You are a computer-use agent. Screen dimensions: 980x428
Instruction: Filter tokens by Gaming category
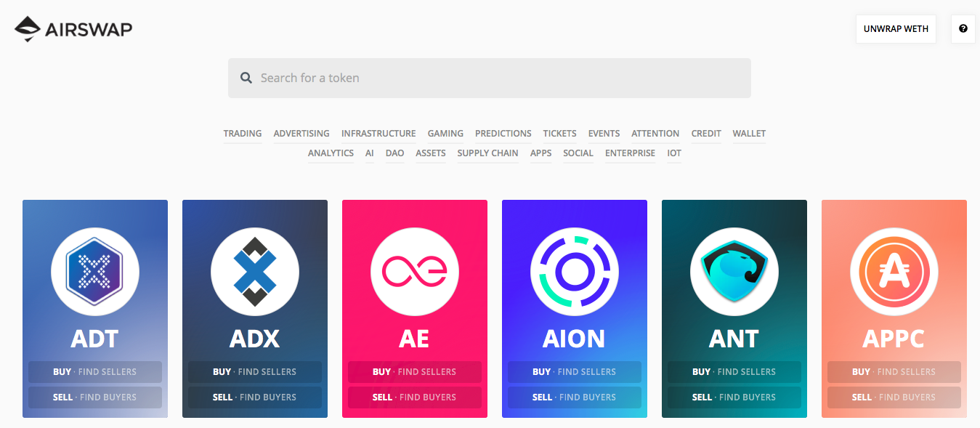point(445,134)
